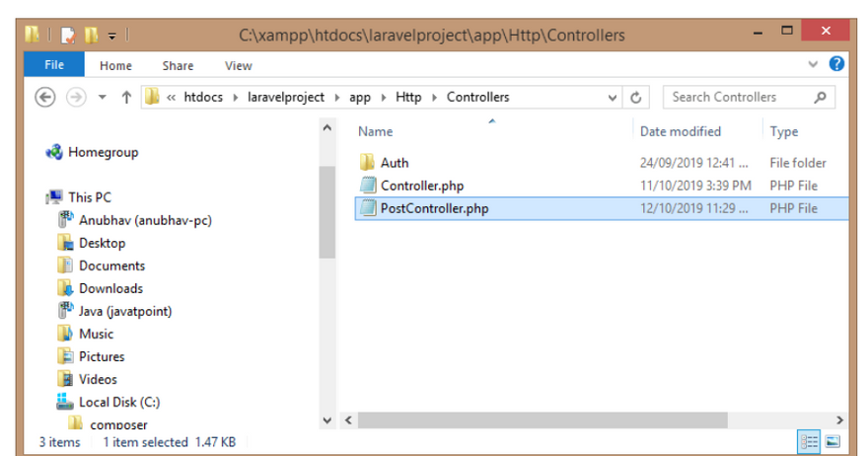868x456 pixels.
Task: Click the Auth folder icon
Action: coord(367,163)
